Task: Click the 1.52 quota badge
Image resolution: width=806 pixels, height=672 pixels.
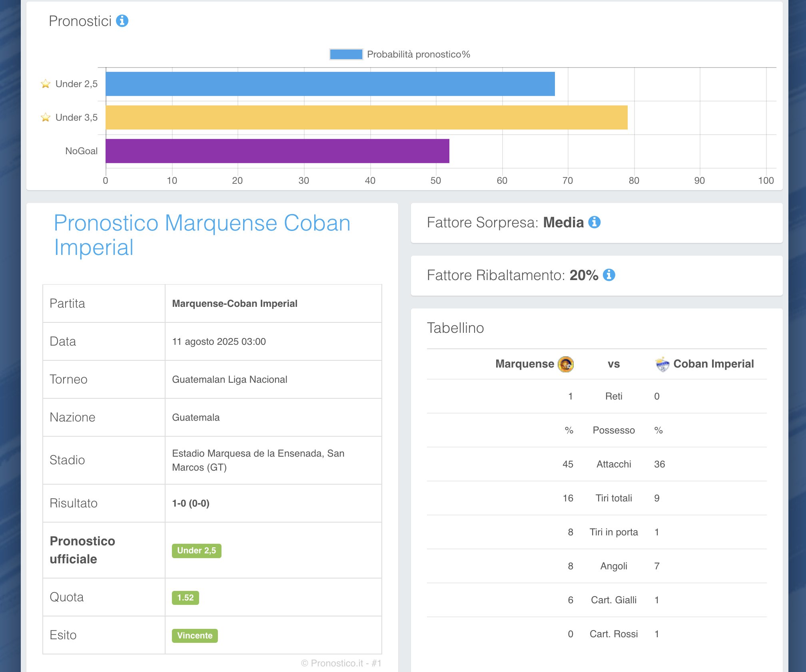Action: pyautogui.click(x=186, y=598)
